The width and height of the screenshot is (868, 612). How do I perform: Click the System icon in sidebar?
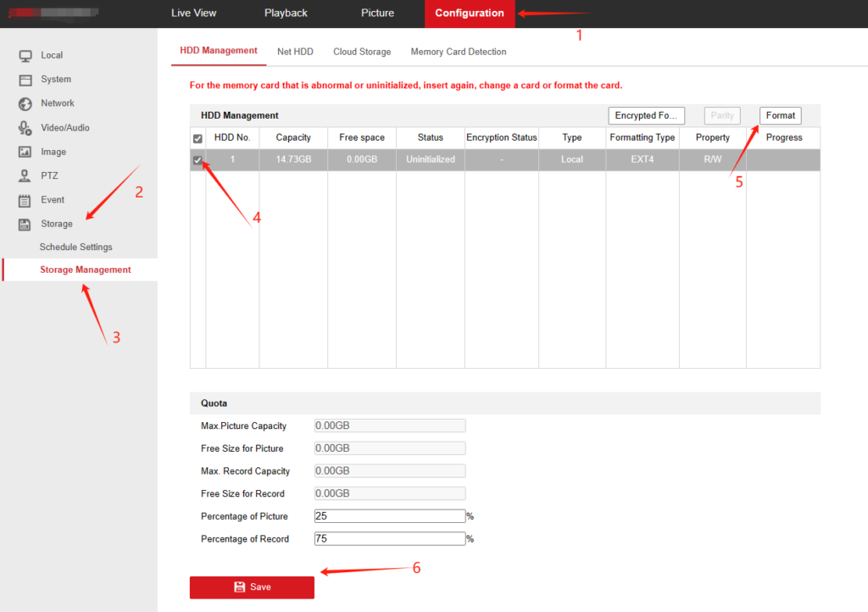25,80
